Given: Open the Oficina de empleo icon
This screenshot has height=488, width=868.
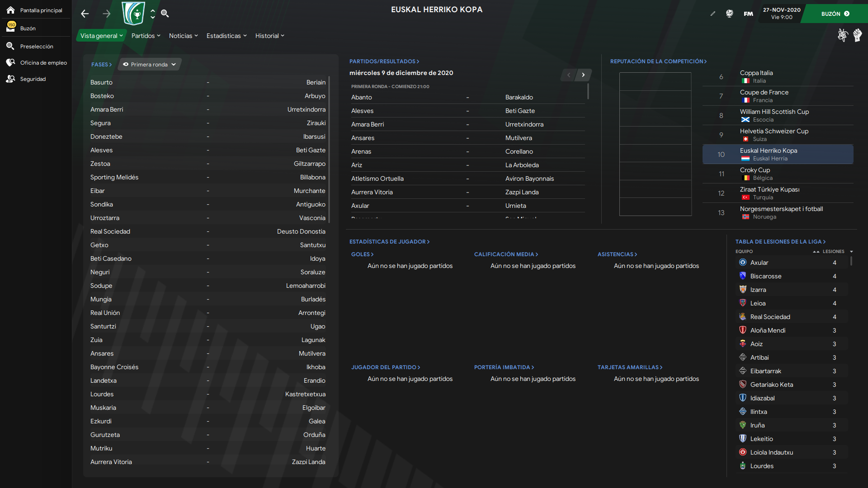Looking at the screenshot, I should tap(10, 62).
